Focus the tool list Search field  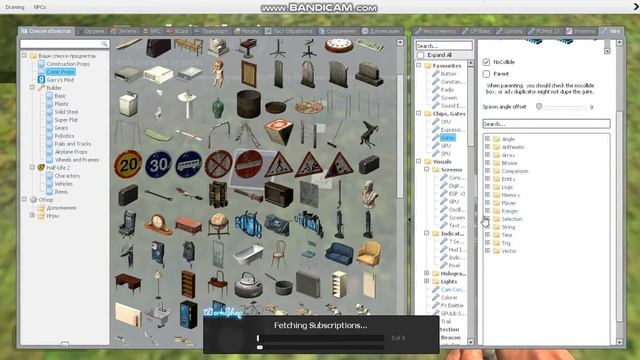[x=444, y=46]
